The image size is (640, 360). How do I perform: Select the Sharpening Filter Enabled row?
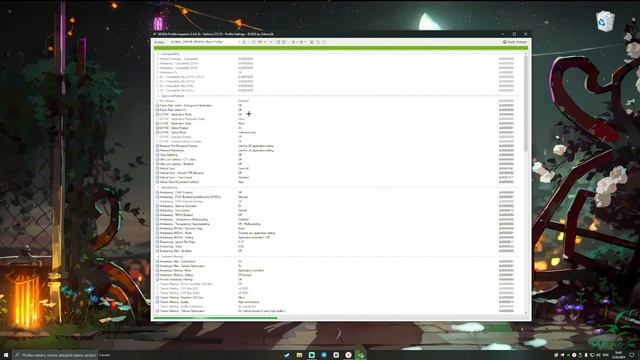point(339,251)
